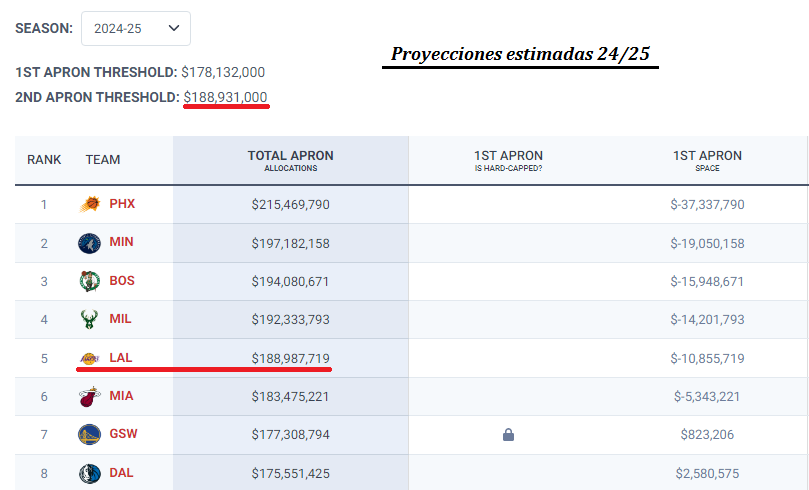Click the 1ST APRON THRESHOLD label

coord(96,72)
